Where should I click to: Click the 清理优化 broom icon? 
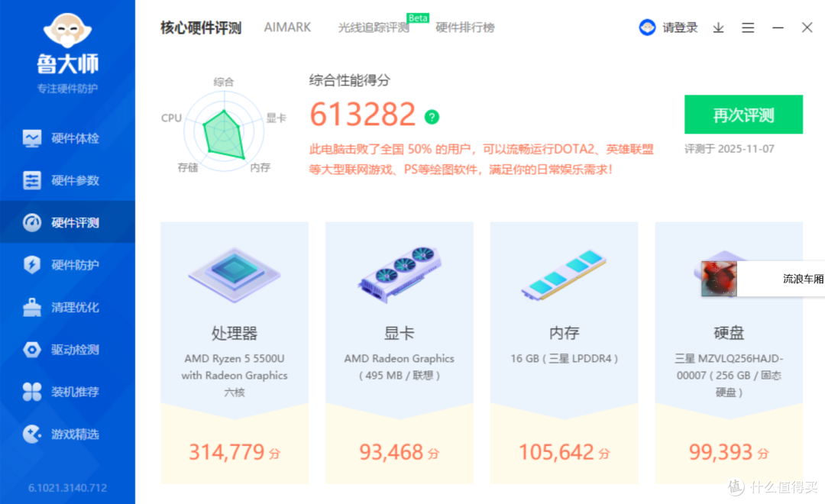tap(32, 307)
